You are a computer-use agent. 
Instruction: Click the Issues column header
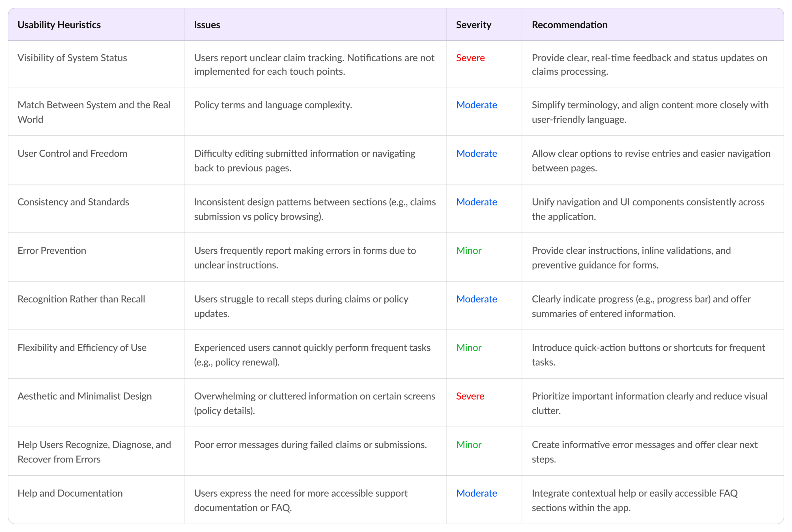(x=207, y=25)
